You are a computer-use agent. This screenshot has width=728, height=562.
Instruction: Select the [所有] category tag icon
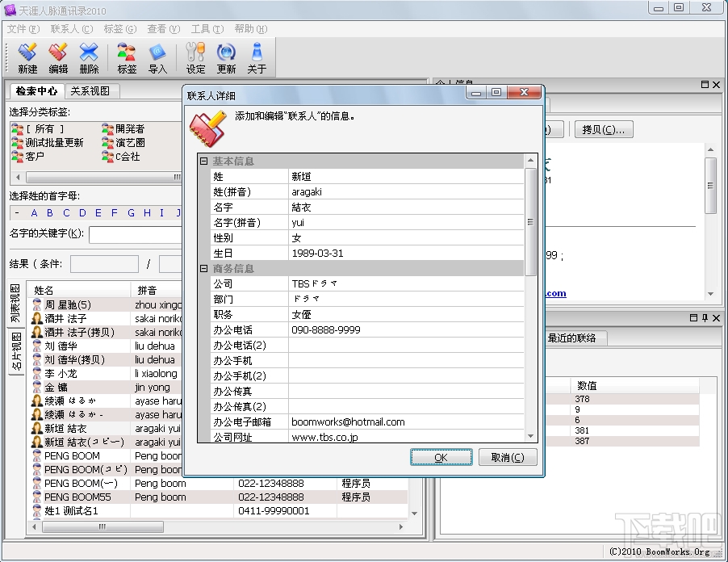[x=17, y=128]
